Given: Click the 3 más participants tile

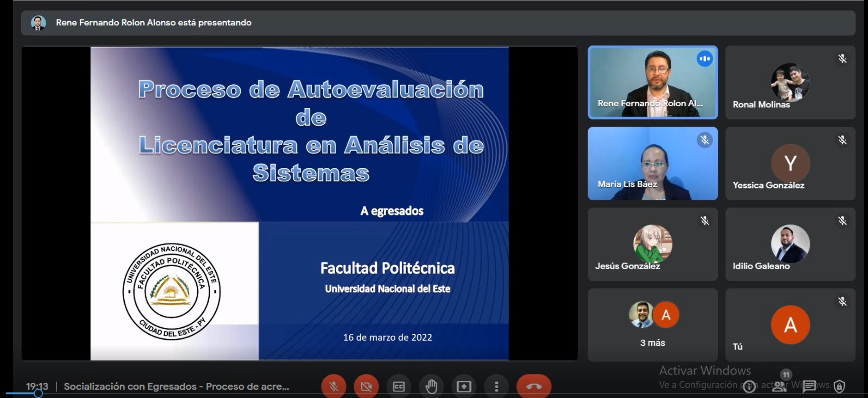Looking at the screenshot, I should 653,325.
